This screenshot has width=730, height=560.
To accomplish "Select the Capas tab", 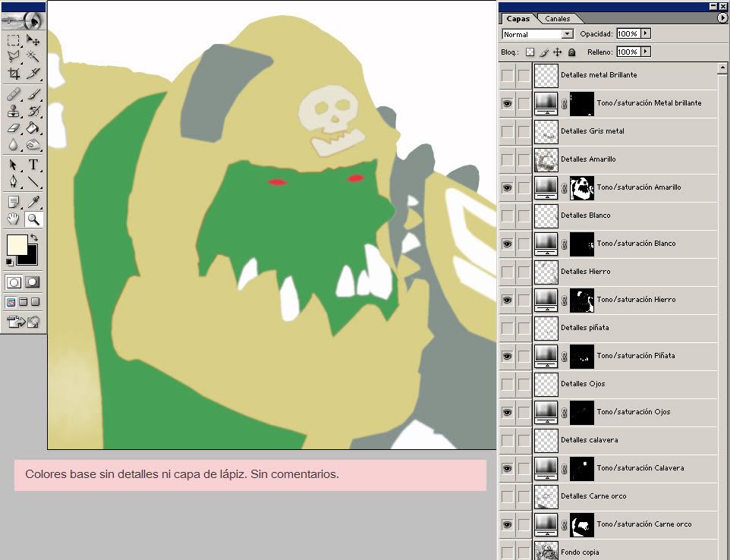I will click(x=518, y=19).
